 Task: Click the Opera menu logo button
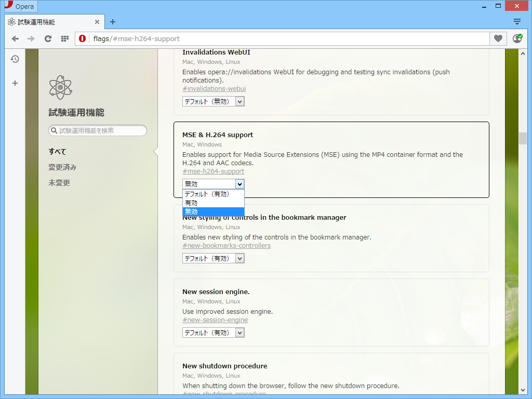(21, 6)
